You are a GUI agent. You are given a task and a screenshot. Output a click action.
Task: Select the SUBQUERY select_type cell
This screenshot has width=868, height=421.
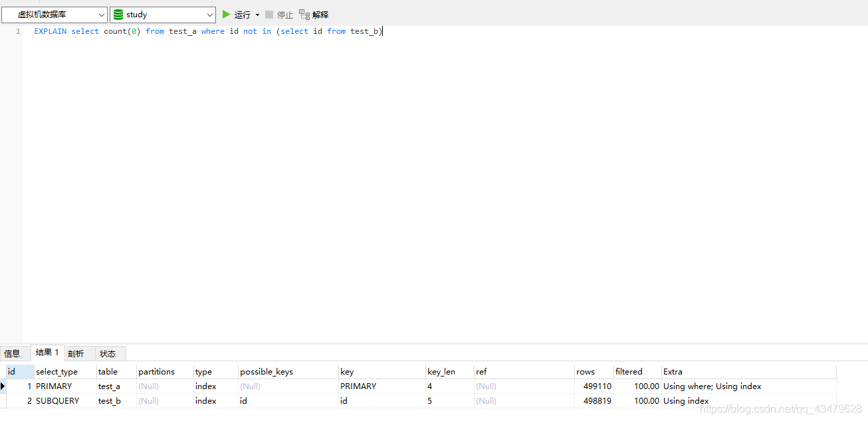[x=65, y=400]
